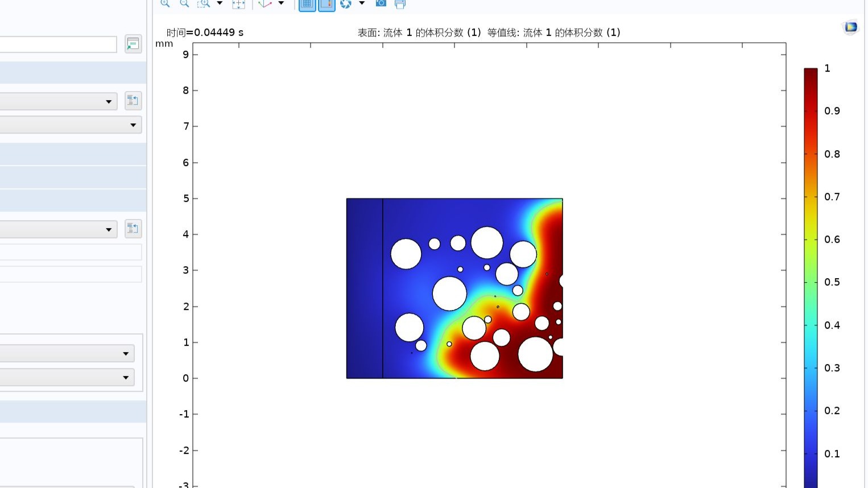
Task: Toggle the color legend display button
Action: pos(326,4)
